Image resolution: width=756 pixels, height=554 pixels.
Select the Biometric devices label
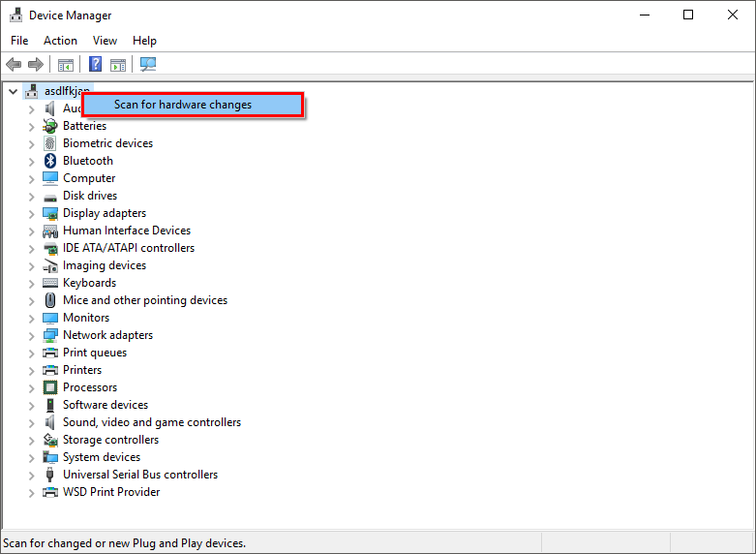coord(108,143)
